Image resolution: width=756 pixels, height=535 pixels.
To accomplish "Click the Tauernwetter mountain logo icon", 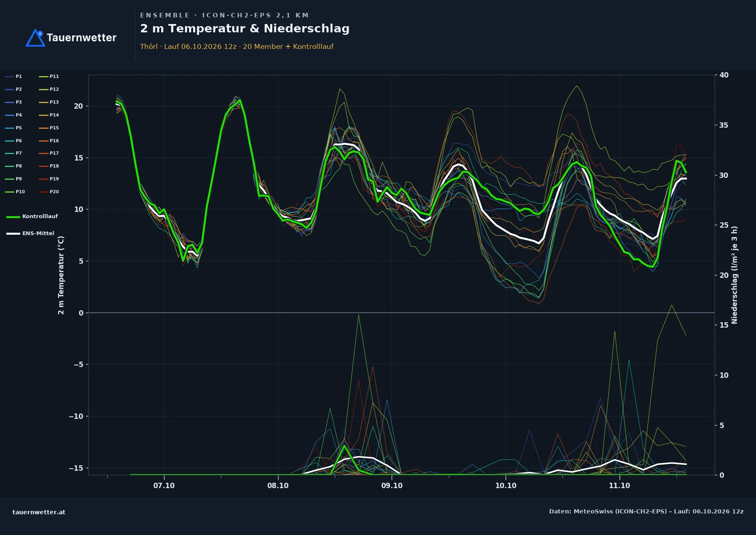I will 35,38.
